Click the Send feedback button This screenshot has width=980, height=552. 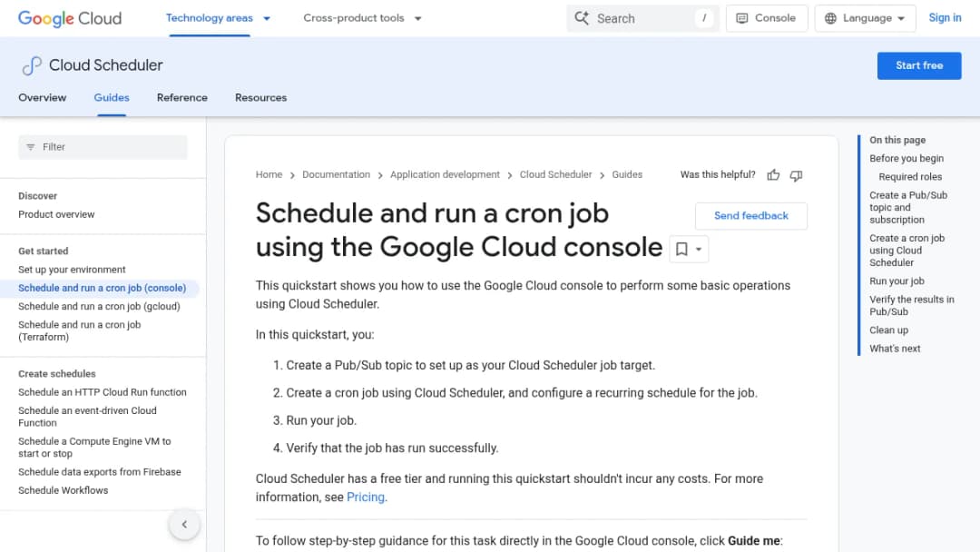coord(750,216)
